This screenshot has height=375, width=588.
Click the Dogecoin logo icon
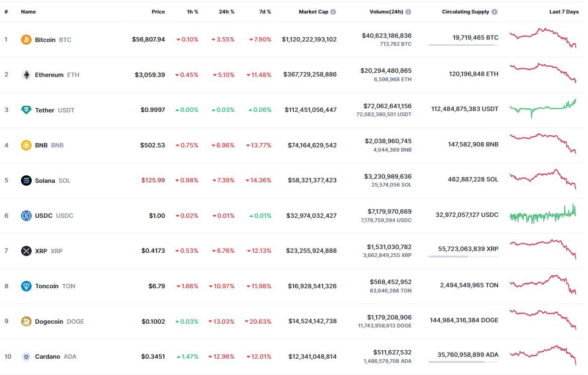click(x=26, y=321)
